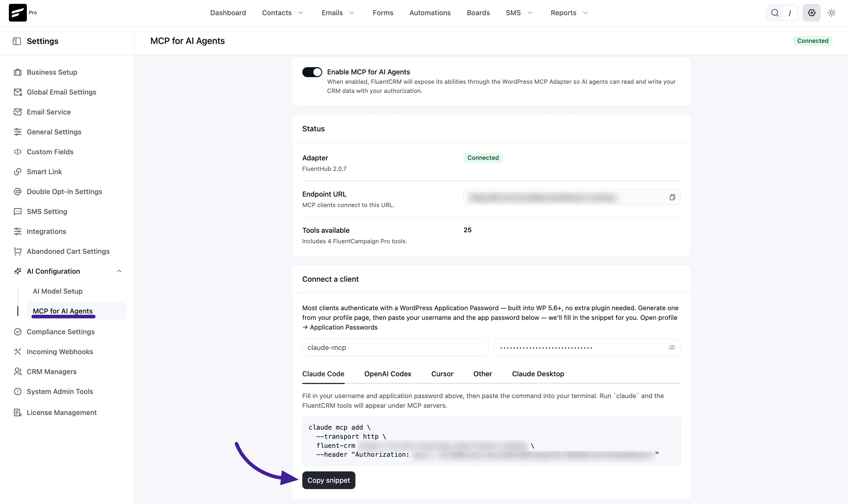Open the Forms menu item
The image size is (848, 504).
click(383, 13)
